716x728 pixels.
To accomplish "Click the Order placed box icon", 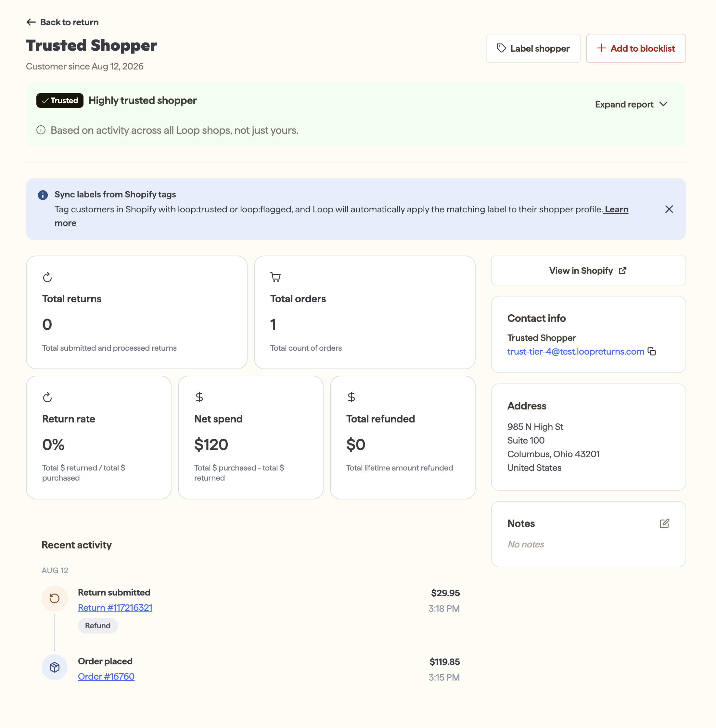I will point(55,667).
